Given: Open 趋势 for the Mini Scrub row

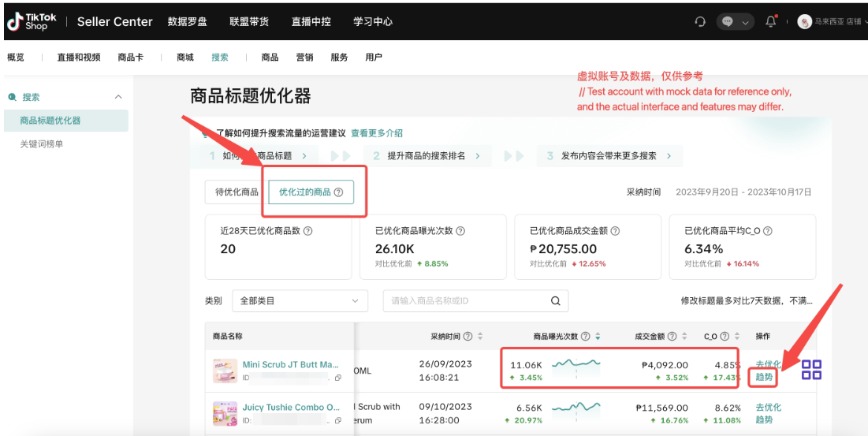Looking at the screenshot, I should 764,378.
